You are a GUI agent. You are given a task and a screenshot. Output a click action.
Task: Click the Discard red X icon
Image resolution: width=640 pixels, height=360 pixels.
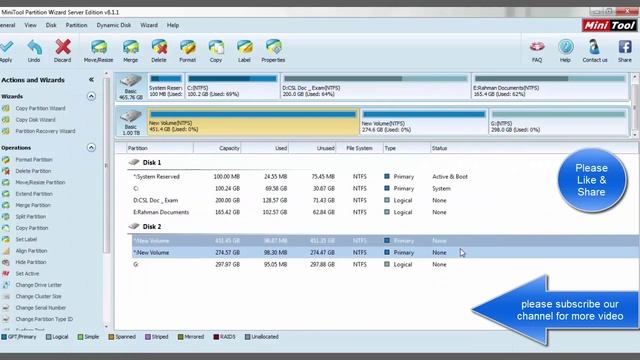click(x=62, y=48)
